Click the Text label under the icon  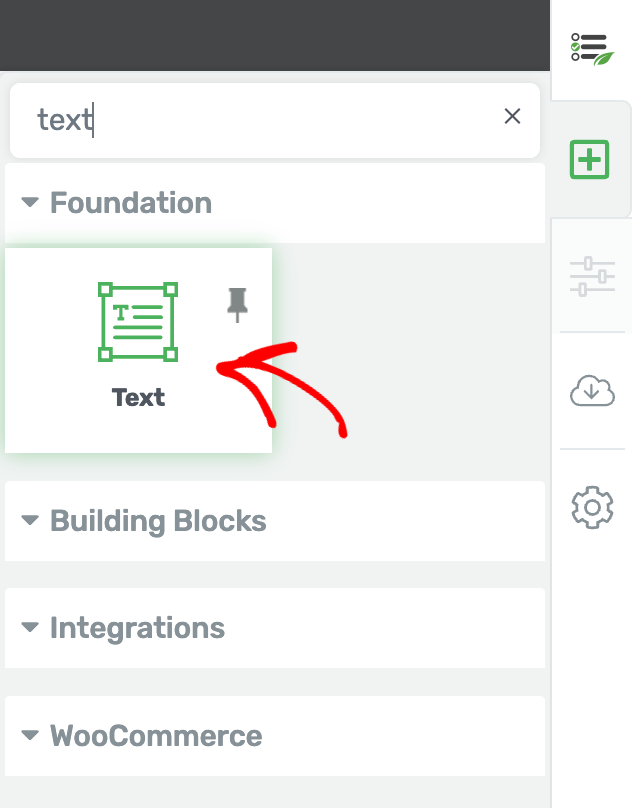138,397
